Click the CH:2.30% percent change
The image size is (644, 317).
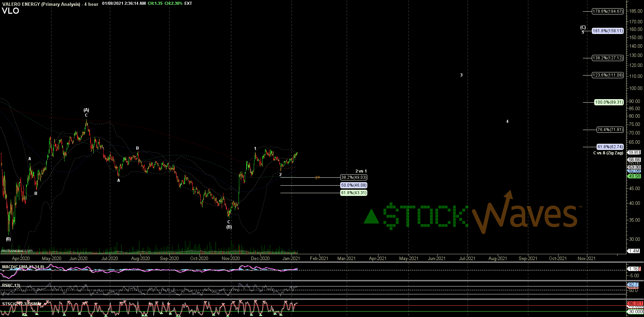[x=173, y=3]
